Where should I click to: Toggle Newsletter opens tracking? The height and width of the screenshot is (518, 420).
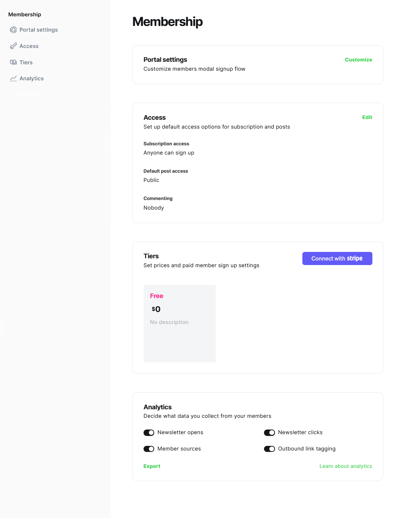(149, 432)
